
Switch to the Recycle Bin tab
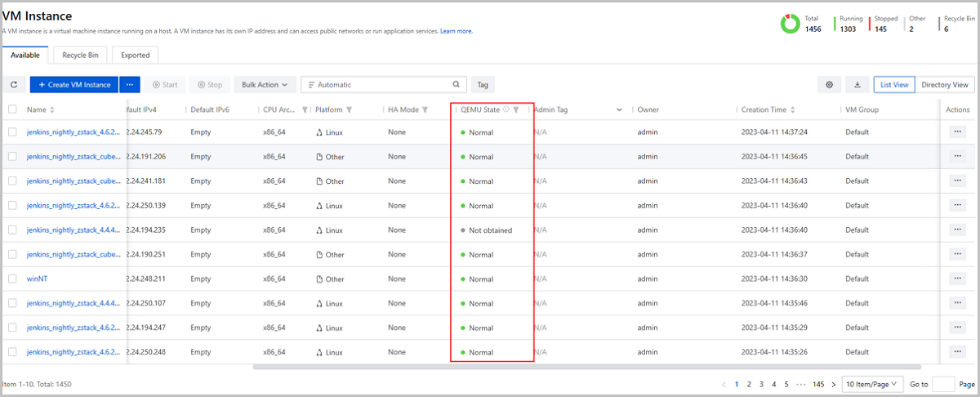pyautogui.click(x=80, y=56)
